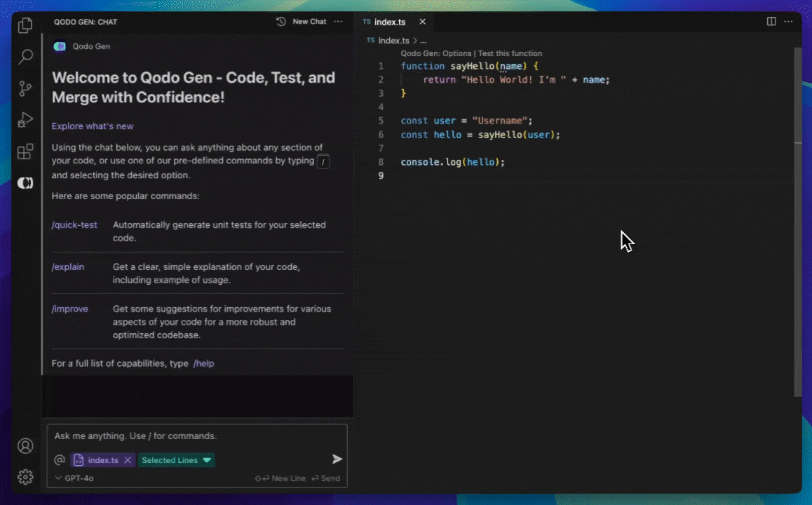Click the console.log(hello) statement

pyautogui.click(x=452, y=162)
